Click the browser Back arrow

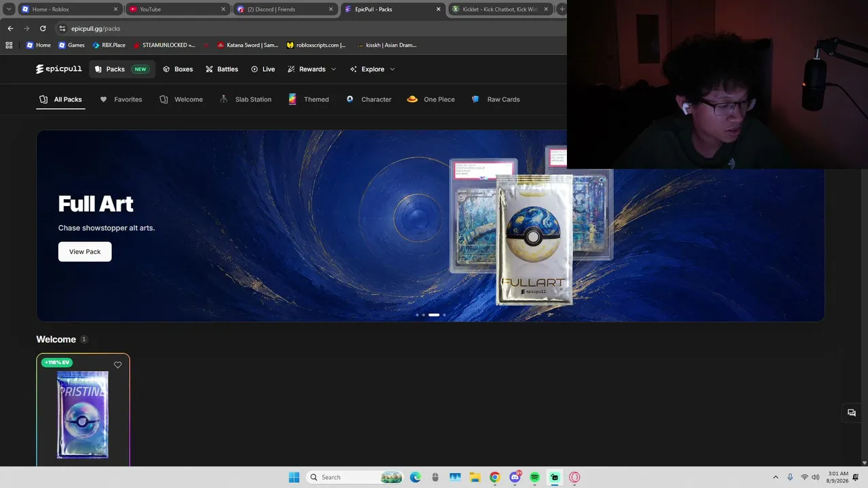point(10,28)
